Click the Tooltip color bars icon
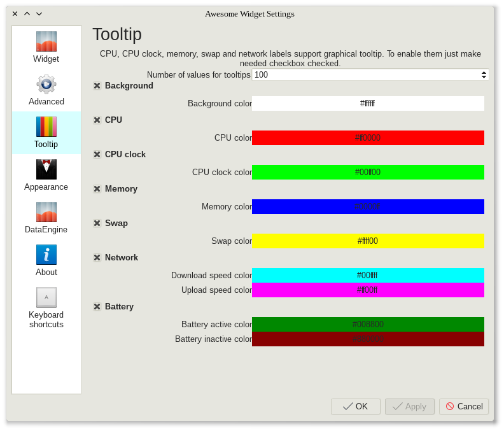 pyautogui.click(x=46, y=127)
